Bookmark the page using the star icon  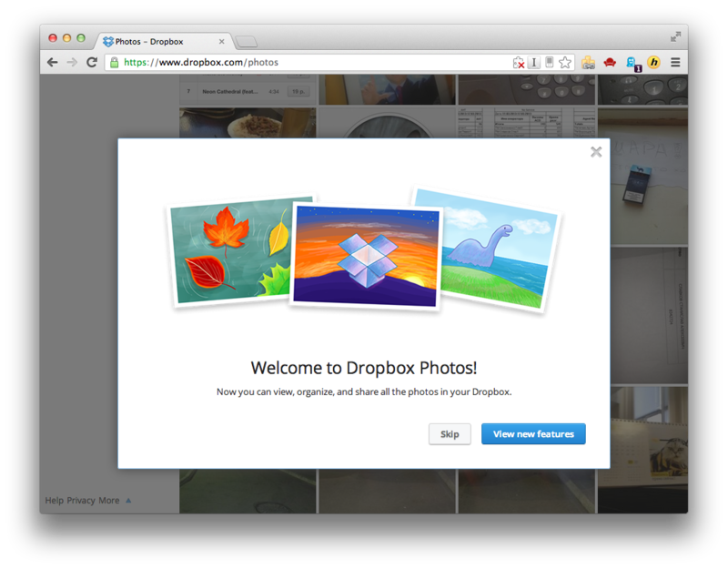click(566, 62)
